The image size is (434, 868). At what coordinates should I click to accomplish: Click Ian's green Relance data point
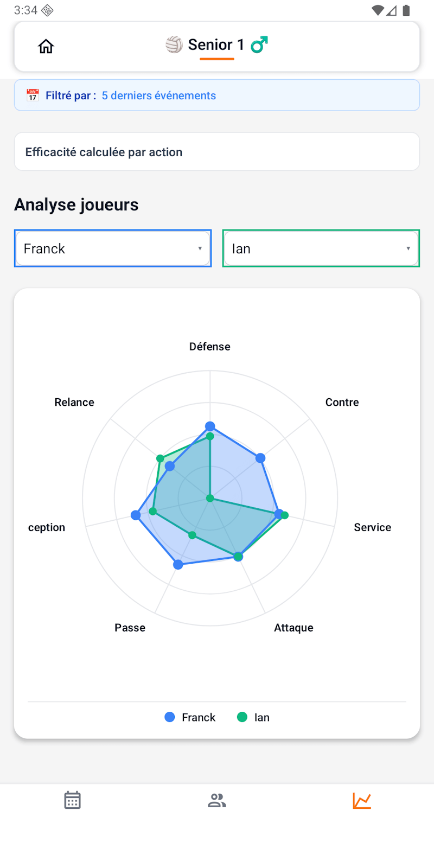160,458
